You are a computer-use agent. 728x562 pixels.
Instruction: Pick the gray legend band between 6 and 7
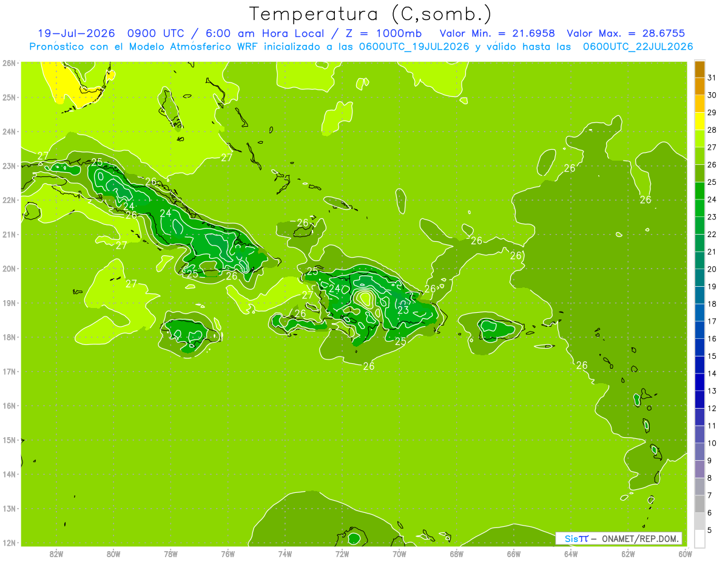point(699,504)
